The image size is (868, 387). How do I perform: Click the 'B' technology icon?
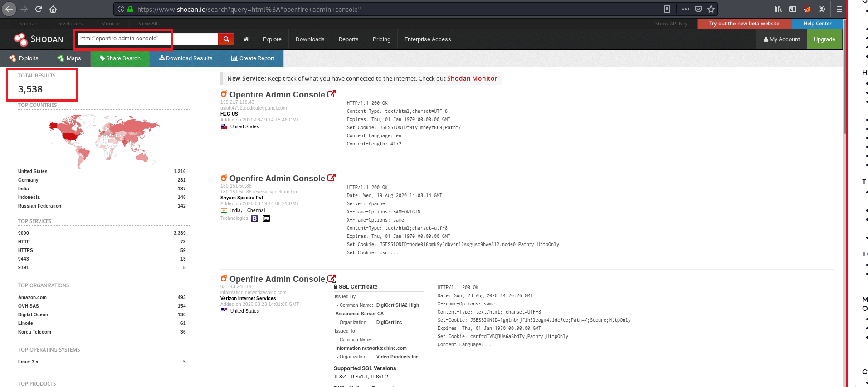coord(254,218)
